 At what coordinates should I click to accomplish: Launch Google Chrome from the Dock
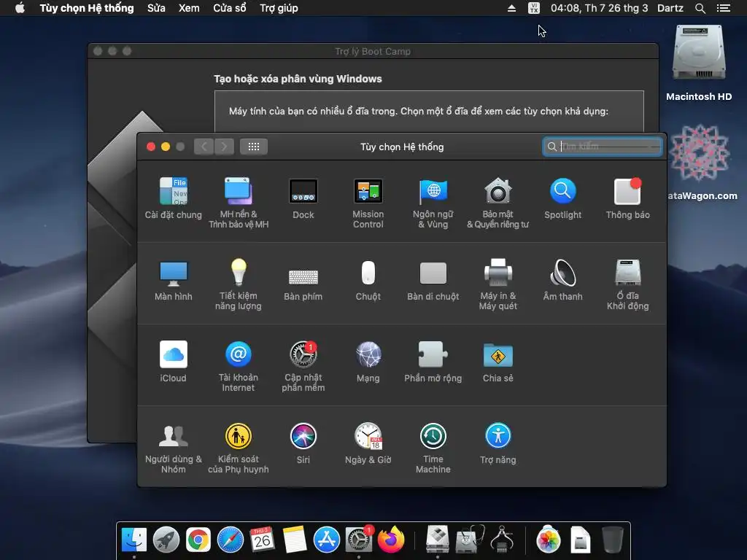pyautogui.click(x=198, y=540)
